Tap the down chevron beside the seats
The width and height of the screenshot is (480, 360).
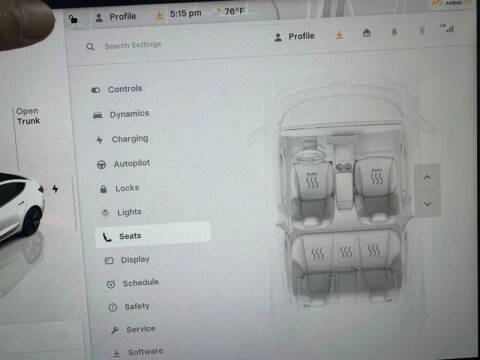click(x=428, y=204)
